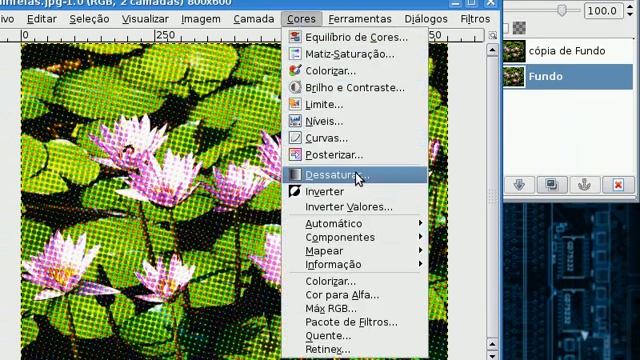
Task: Click the zoom corner icon beside ruler
Action: click(493, 36)
